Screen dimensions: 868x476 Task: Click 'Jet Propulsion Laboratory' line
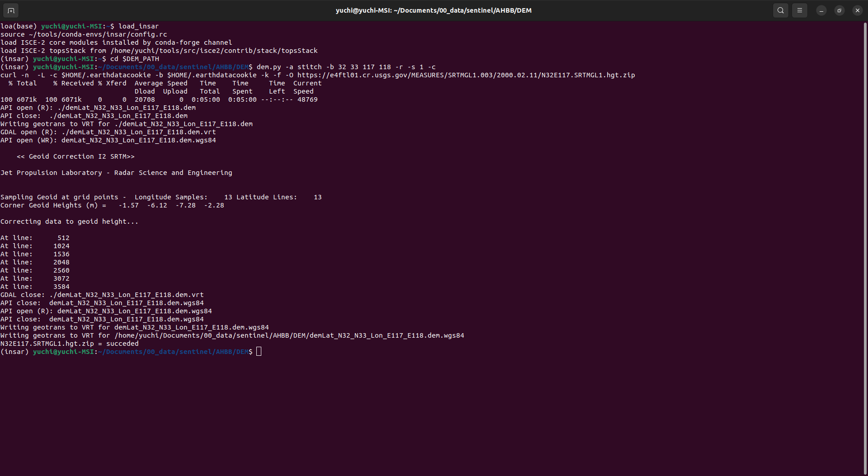(x=116, y=173)
